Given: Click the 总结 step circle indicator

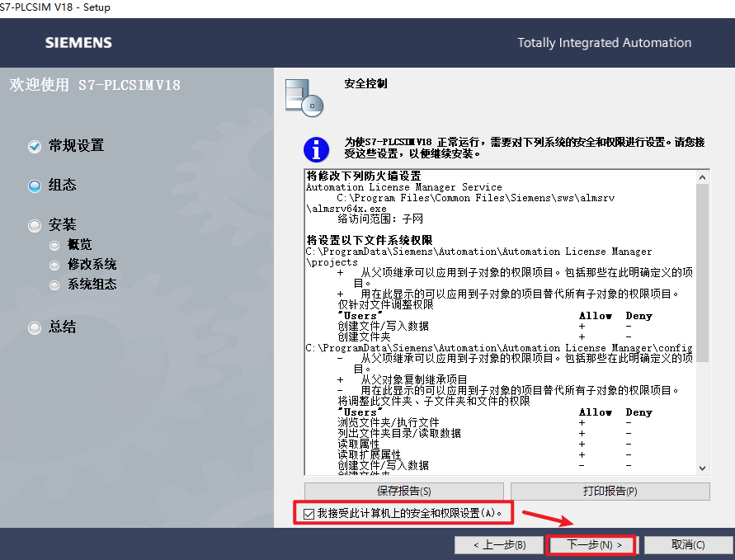Looking at the screenshot, I should [x=35, y=328].
